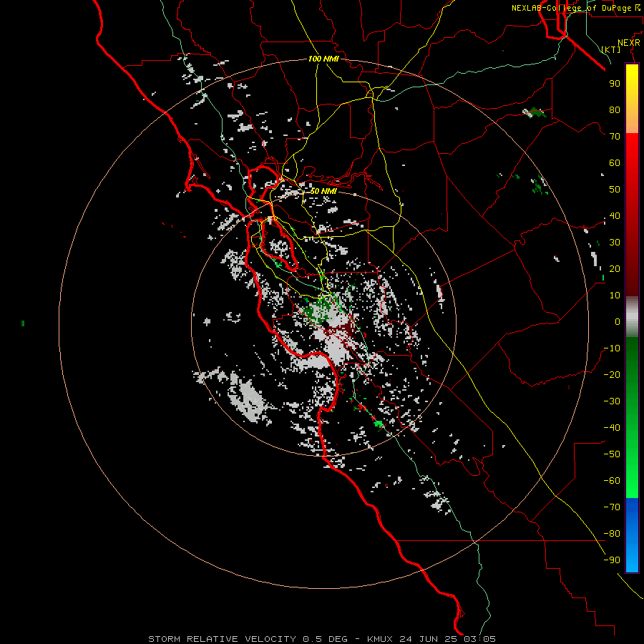This screenshot has width=644, height=644.
Task: Click the positive 20 scale value
Action: click(615, 268)
